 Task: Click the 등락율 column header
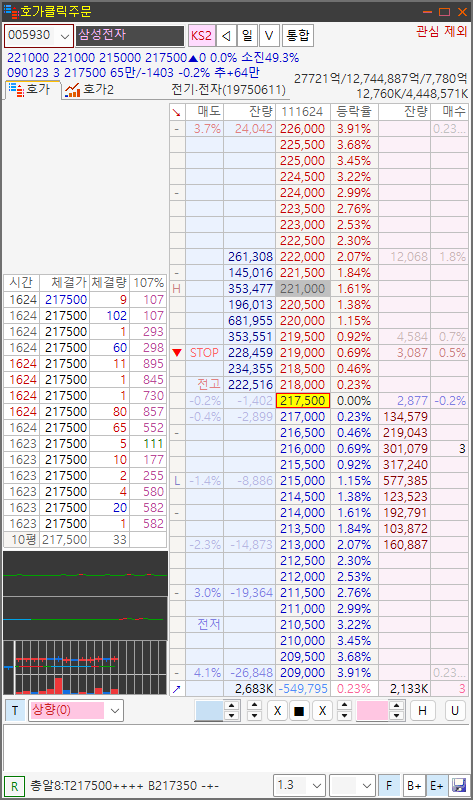click(354, 112)
